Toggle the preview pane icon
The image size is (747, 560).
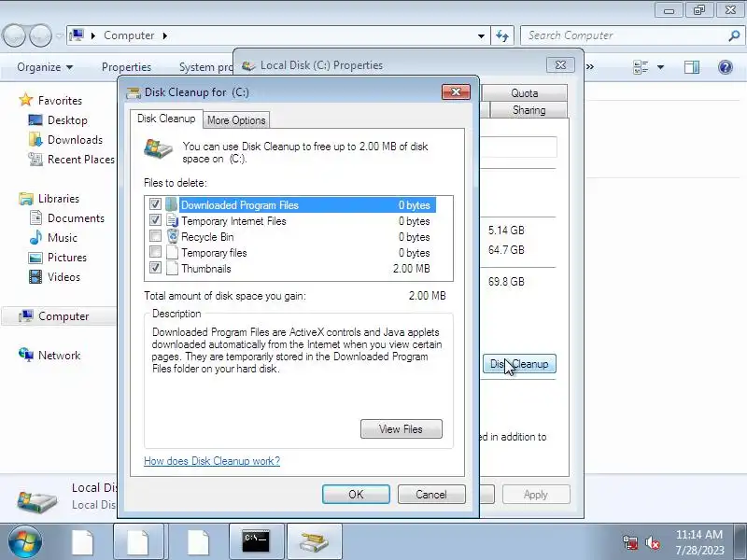click(692, 67)
